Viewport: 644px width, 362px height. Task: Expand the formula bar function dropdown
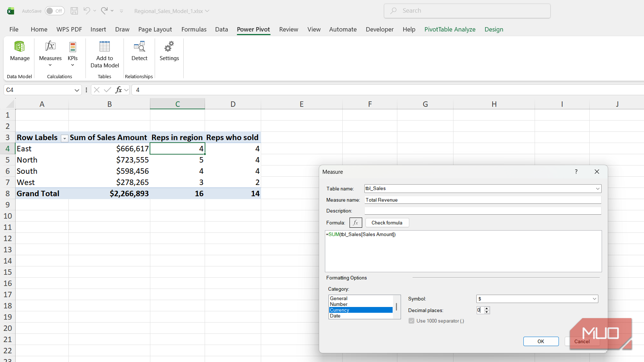(x=126, y=90)
